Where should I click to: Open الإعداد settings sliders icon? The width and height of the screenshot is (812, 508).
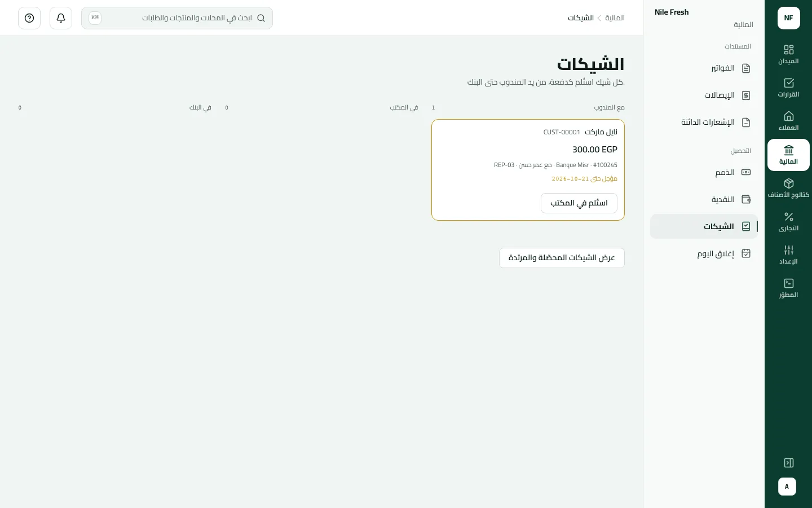[x=788, y=250]
